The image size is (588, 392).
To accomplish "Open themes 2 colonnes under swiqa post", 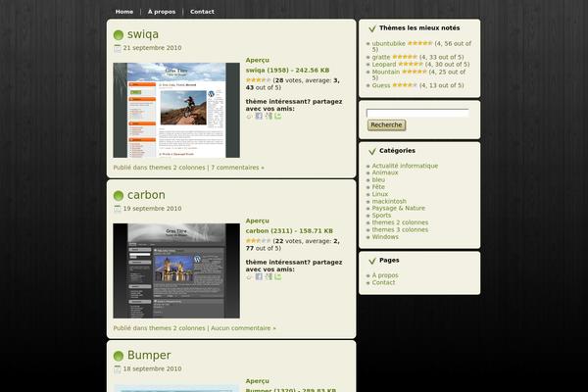I will [177, 168].
